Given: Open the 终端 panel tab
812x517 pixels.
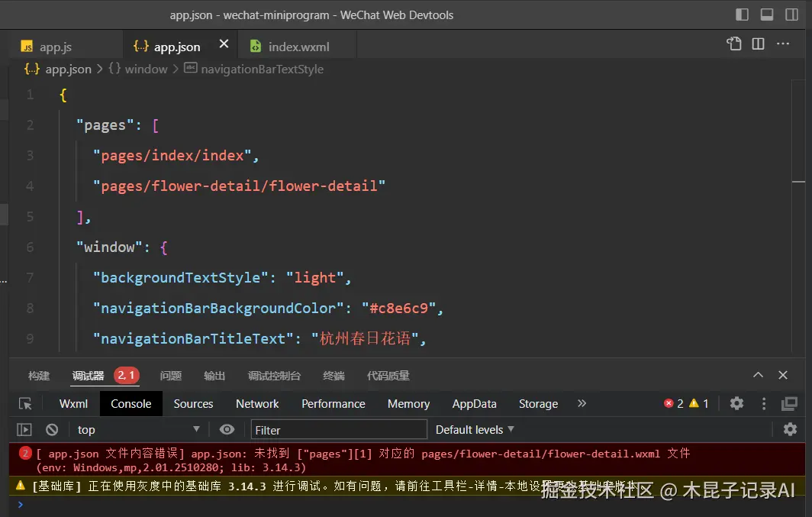Looking at the screenshot, I should click(333, 376).
